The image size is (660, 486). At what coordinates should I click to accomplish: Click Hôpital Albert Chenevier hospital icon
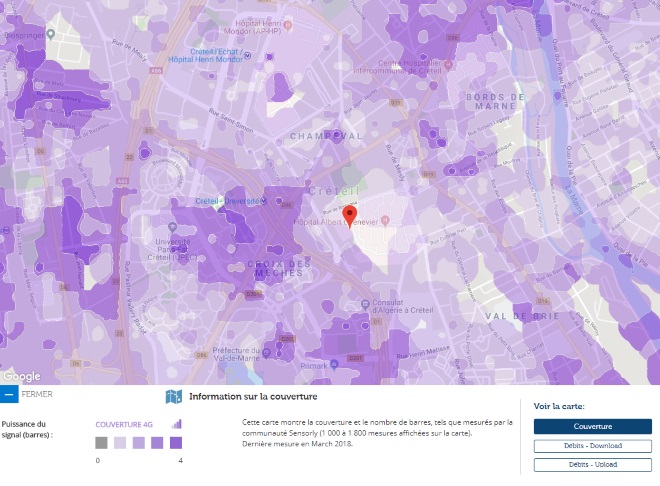click(x=385, y=220)
